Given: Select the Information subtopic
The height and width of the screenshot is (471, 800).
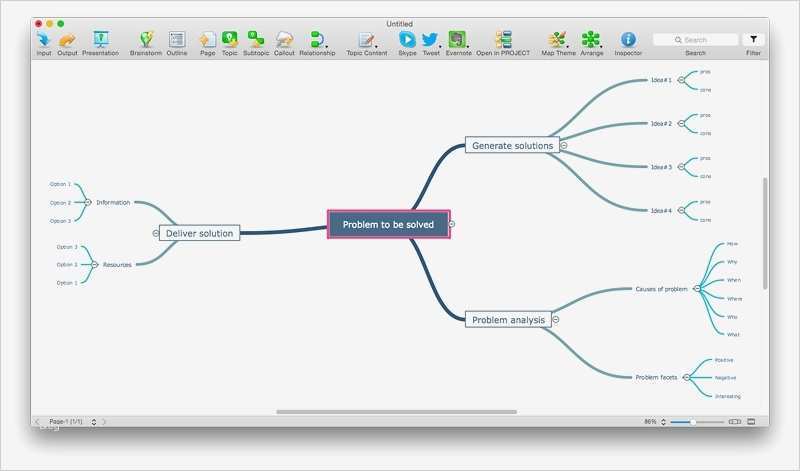Looking at the screenshot, I should coord(113,203).
